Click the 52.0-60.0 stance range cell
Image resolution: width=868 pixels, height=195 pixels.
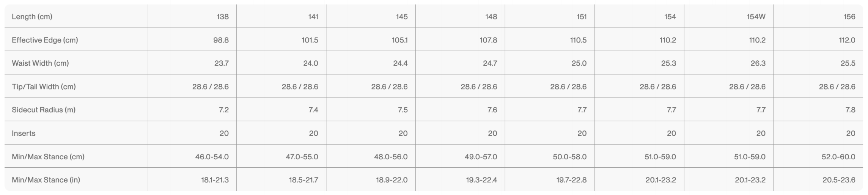tap(838, 157)
